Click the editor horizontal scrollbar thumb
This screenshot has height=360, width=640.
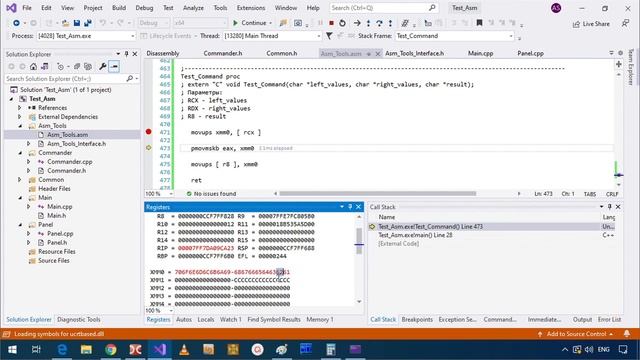(378, 194)
